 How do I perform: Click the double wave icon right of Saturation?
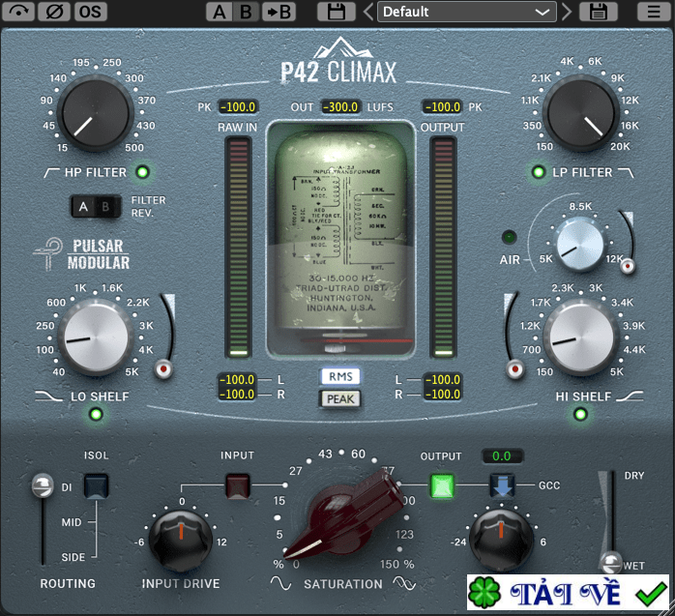(x=404, y=584)
